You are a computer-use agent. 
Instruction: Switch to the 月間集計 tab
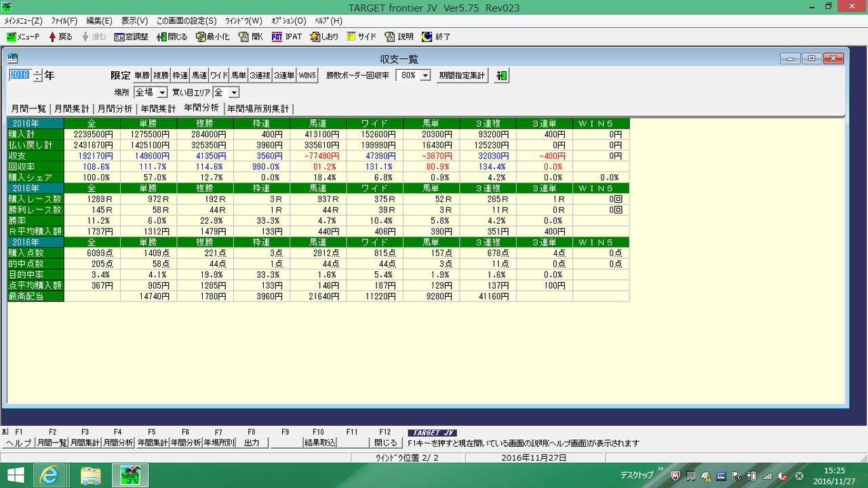[71, 108]
